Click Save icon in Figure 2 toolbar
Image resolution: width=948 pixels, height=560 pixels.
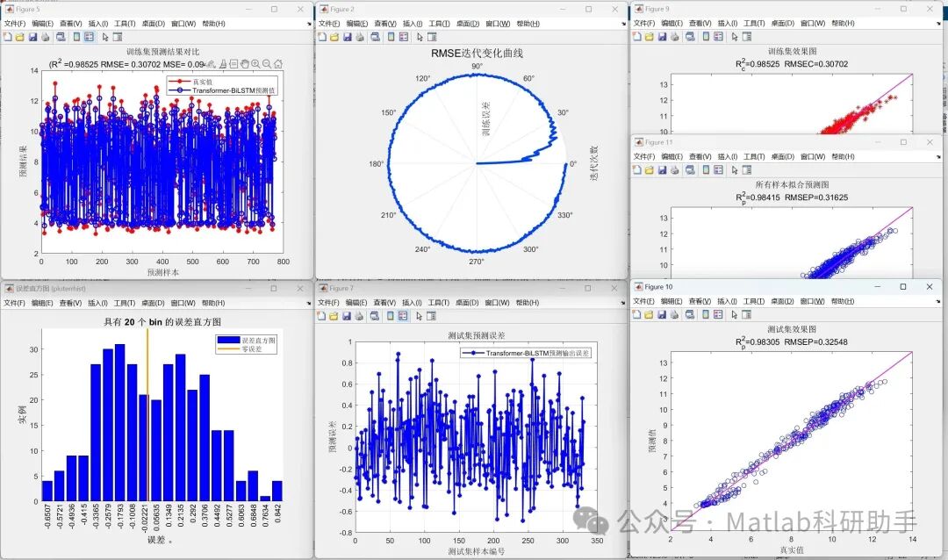(x=347, y=37)
